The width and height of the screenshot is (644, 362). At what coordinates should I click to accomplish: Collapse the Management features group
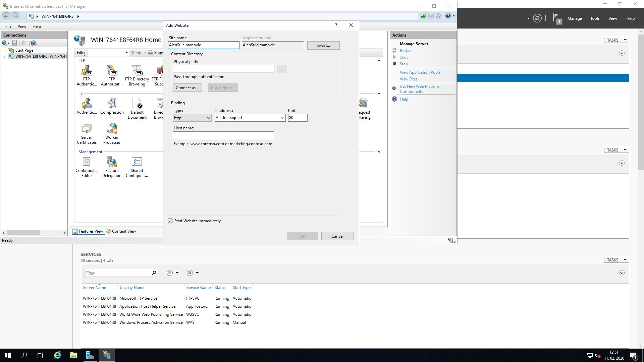click(379, 152)
